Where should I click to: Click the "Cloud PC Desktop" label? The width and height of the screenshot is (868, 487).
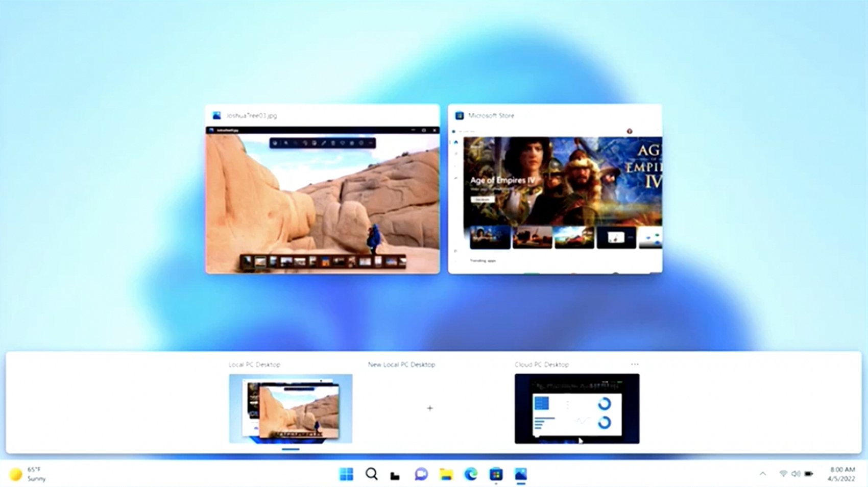click(x=542, y=364)
